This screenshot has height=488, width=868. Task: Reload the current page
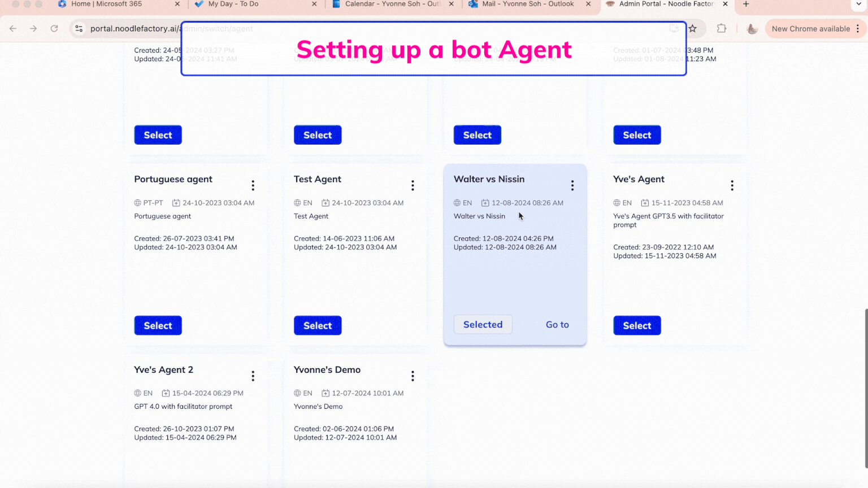[x=54, y=28]
